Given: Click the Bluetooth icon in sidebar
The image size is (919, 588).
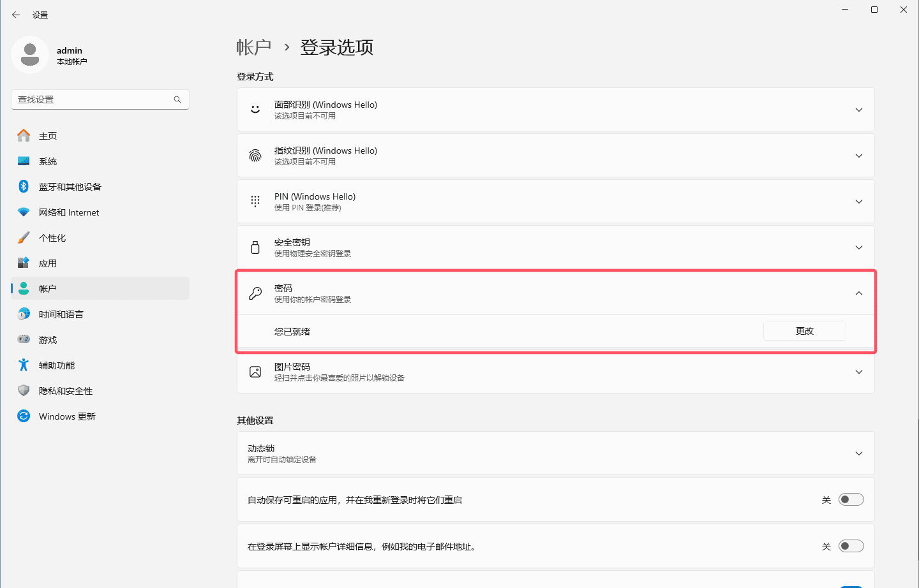Looking at the screenshot, I should pos(24,186).
